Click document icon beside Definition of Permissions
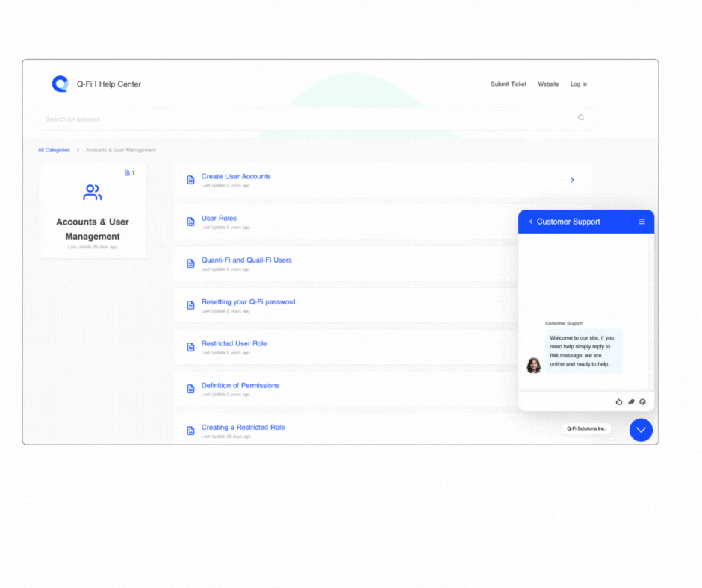 tap(190, 389)
